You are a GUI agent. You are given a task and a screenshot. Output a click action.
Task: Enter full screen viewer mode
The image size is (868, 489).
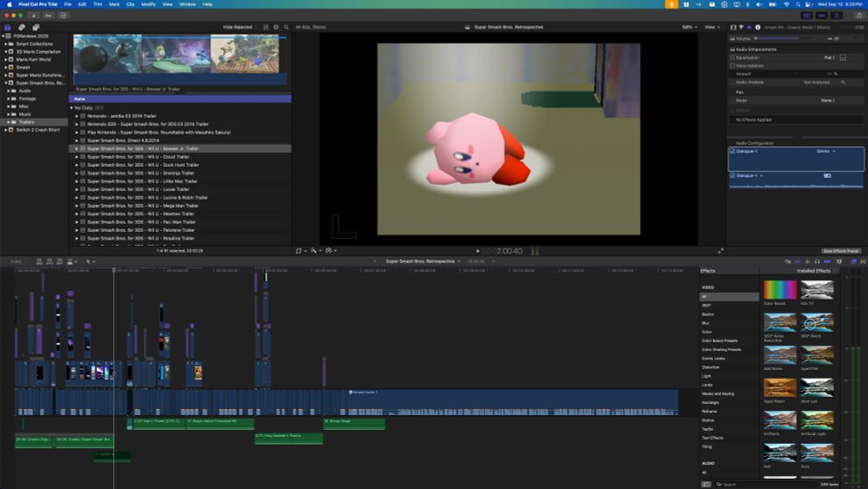[x=720, y=251]
